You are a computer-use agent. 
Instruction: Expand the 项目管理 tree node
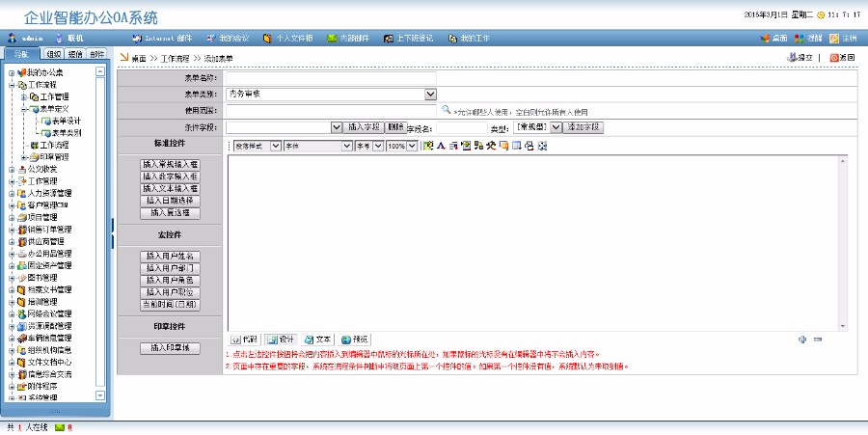coord(12,218)
